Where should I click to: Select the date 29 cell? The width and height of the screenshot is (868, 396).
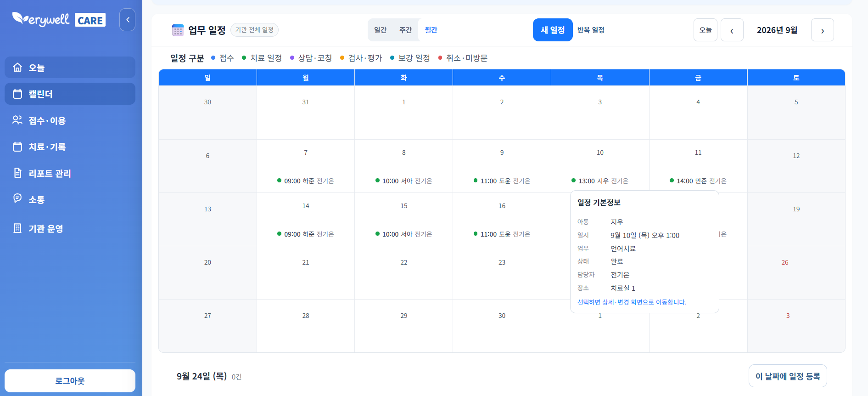[403, 326]
